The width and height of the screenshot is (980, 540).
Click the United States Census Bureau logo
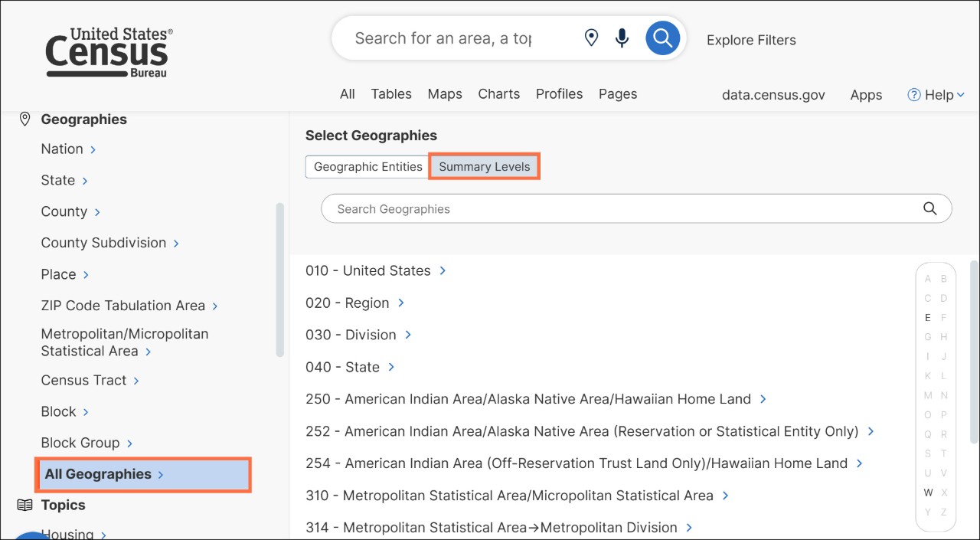point(107,51)
